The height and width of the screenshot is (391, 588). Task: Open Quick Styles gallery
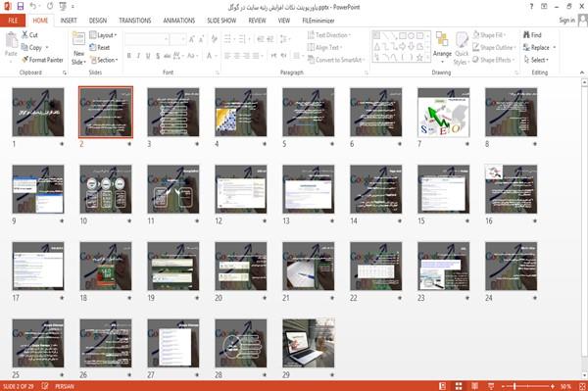(462, 48)
